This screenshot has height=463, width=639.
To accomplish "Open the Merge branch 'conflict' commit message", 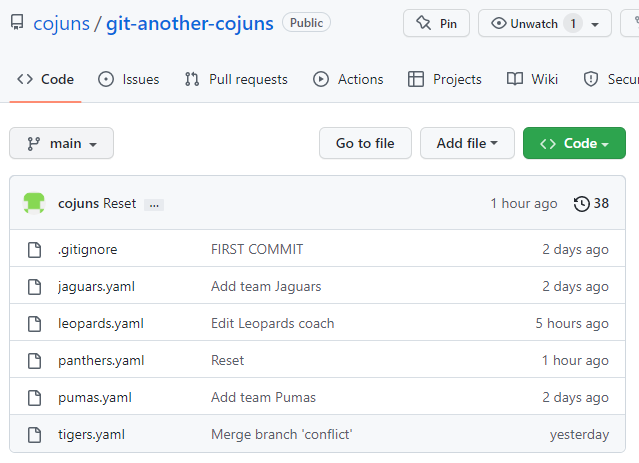I will click(x=282, y=434).
